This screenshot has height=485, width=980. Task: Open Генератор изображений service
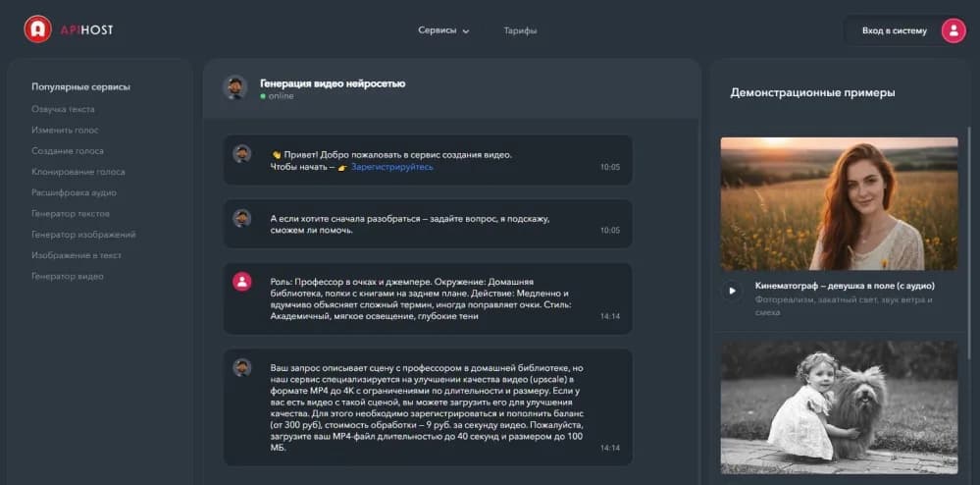tap(83, 235)
